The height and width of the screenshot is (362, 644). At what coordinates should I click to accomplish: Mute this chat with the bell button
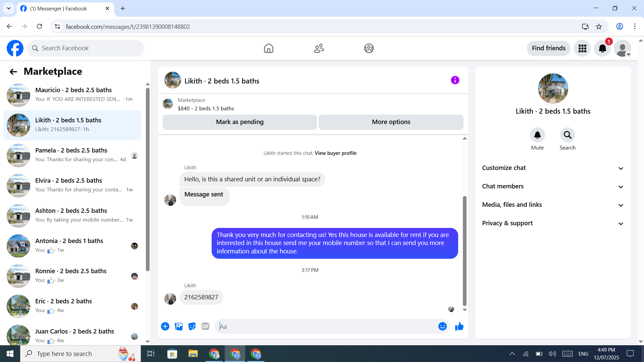click(537, 135)
